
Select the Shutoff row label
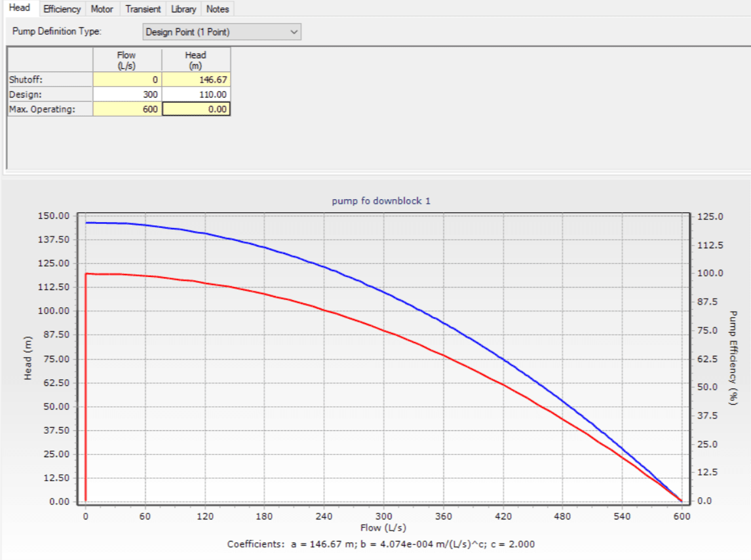click(50, 79)
